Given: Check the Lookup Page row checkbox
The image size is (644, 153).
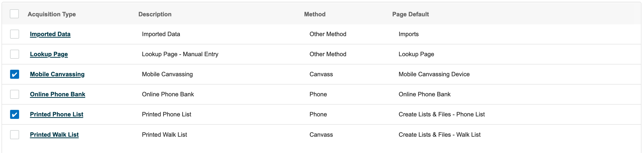Looking at the screenshot, I should pos(15,54).
